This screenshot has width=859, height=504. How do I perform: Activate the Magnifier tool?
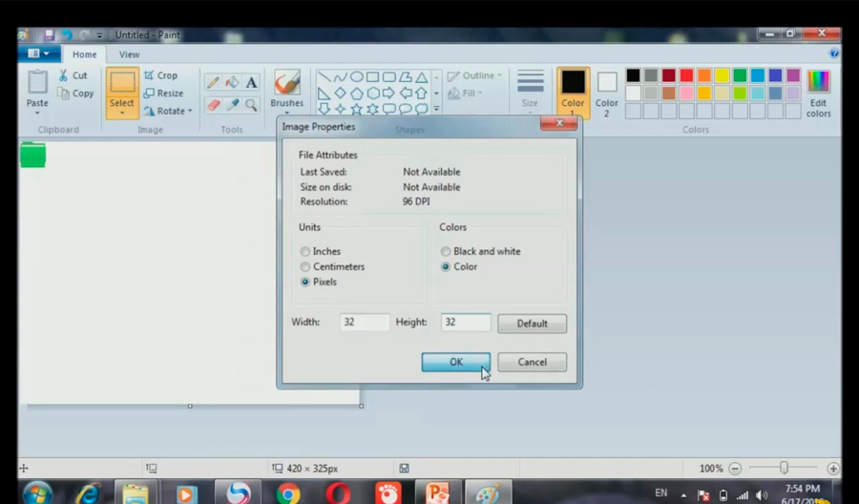tap(251, 105)
